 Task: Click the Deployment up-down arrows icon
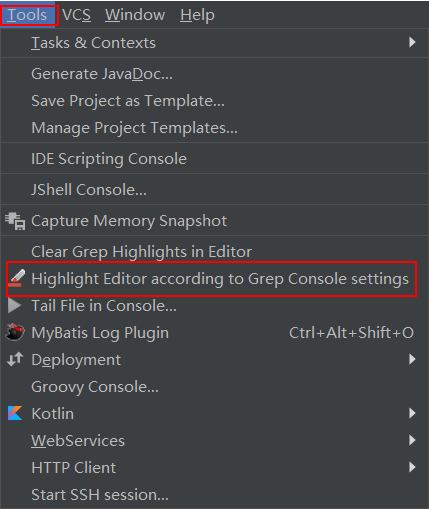(15, 359)
